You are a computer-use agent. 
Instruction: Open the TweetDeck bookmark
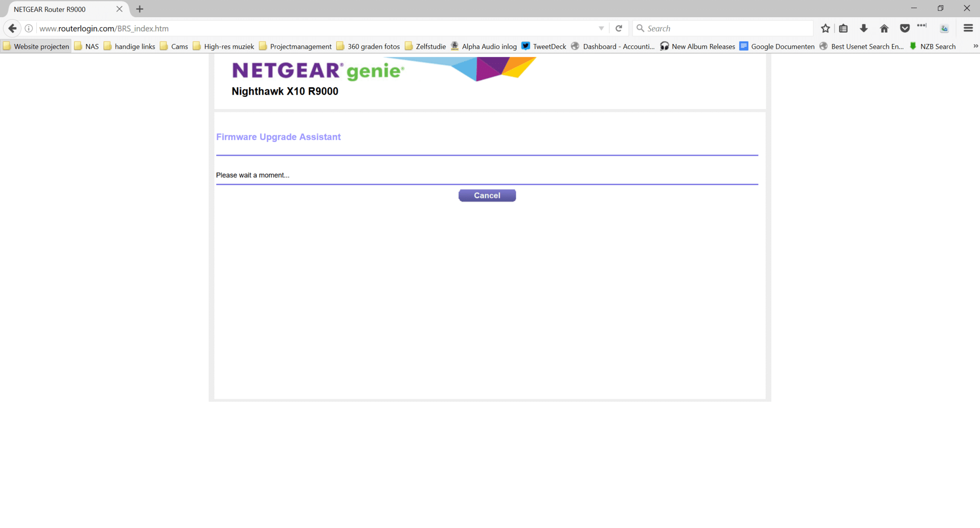(544, 46)
